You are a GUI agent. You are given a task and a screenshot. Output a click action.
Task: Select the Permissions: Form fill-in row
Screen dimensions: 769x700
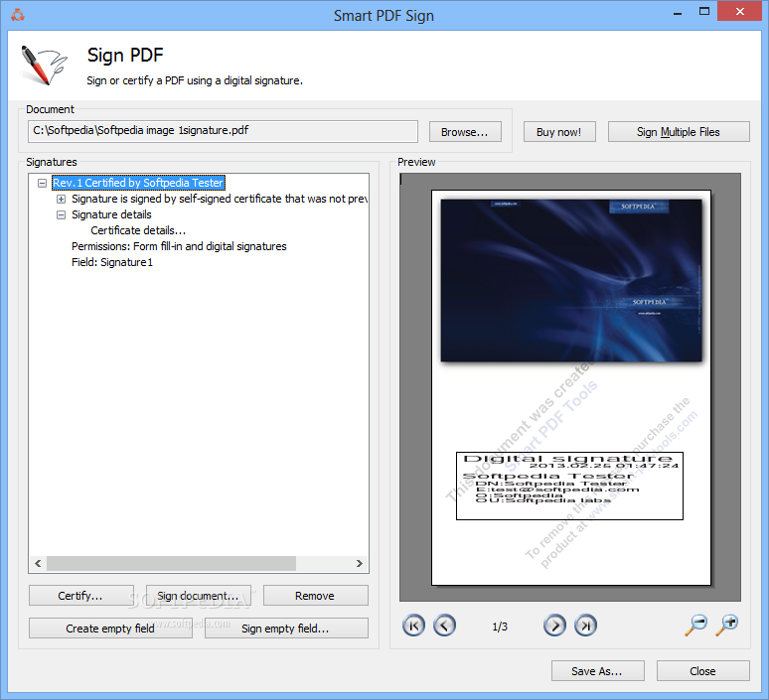[179, 246]
